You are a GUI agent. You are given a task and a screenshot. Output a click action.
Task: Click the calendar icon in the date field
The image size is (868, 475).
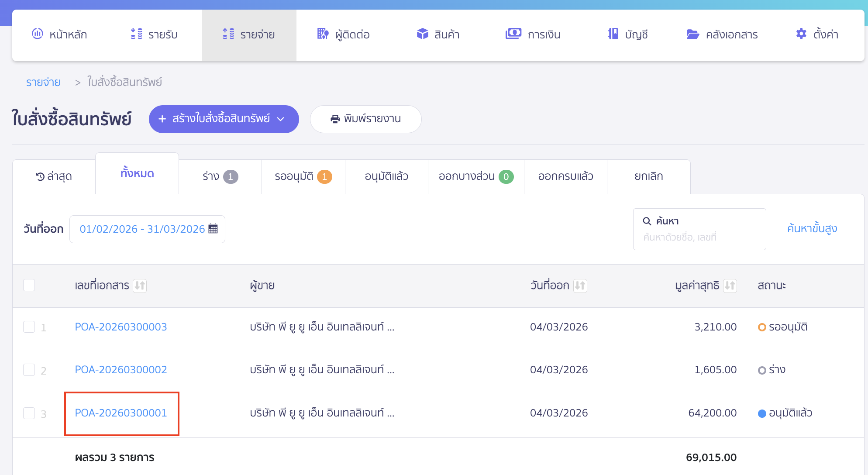(213, 229)
